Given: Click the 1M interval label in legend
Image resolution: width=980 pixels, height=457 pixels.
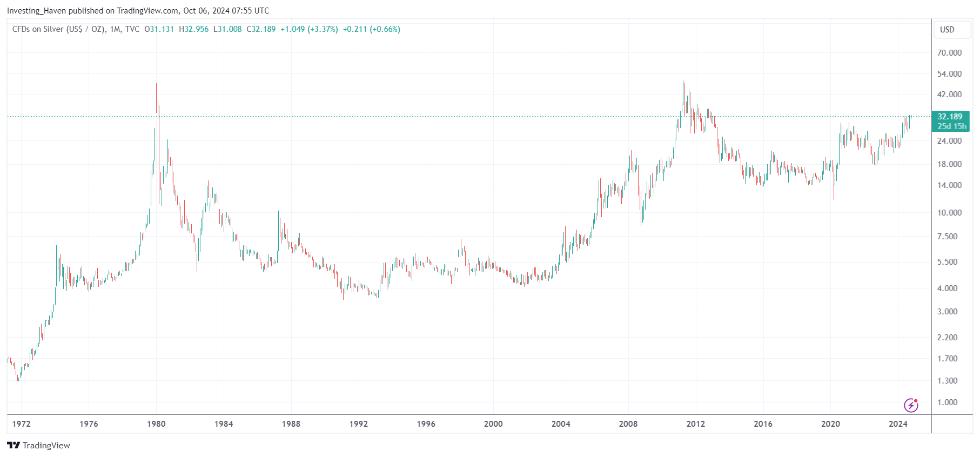Looking at the screenshot, I should tap(115, 29).
